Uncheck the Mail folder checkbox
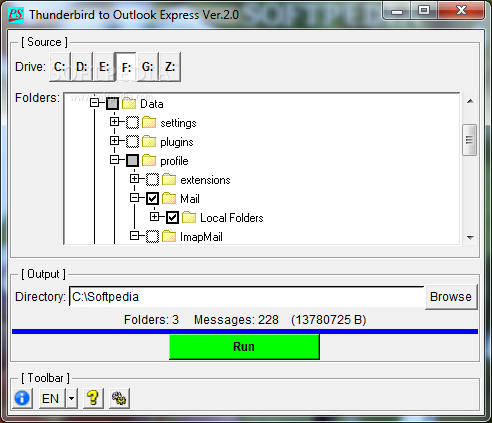Viewport: 492px width, 423px height. [152, 199]
